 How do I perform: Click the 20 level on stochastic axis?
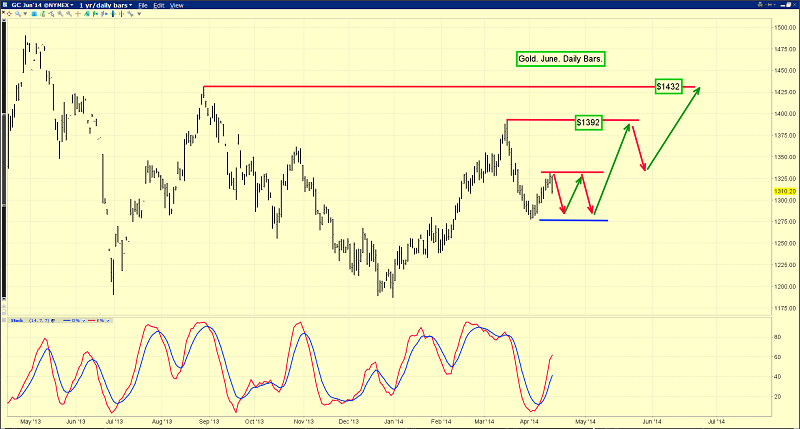pos(778,396)
